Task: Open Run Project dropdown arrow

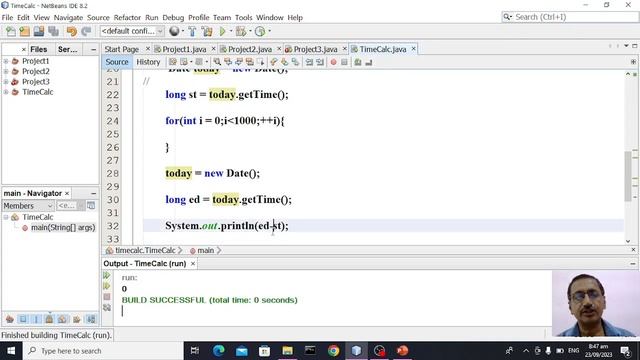Action: click(x=231, y=31)
